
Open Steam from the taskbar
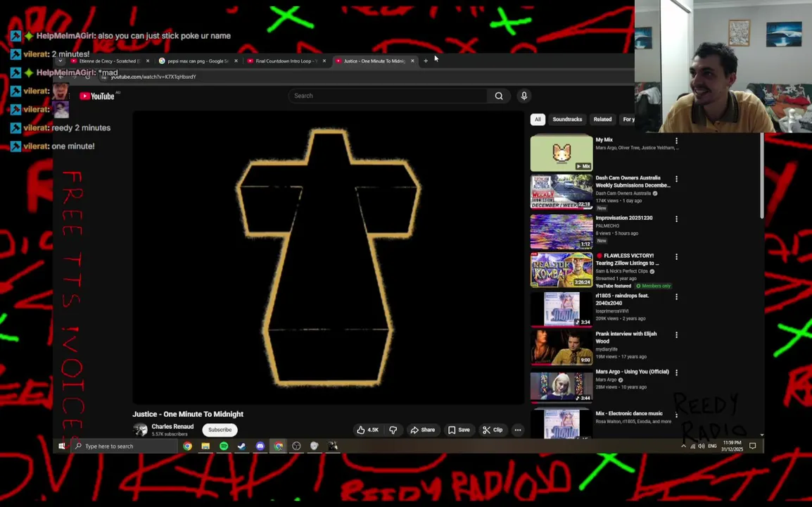242,446
